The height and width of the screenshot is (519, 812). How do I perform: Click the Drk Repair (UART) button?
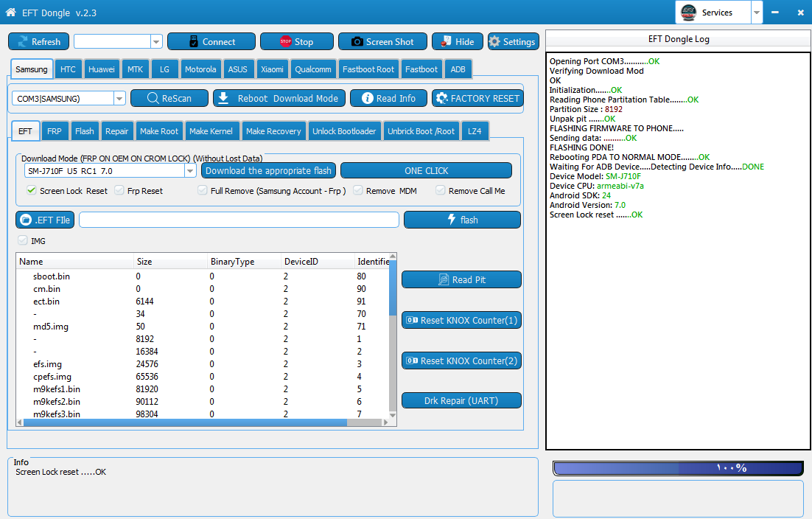[461, 400]
